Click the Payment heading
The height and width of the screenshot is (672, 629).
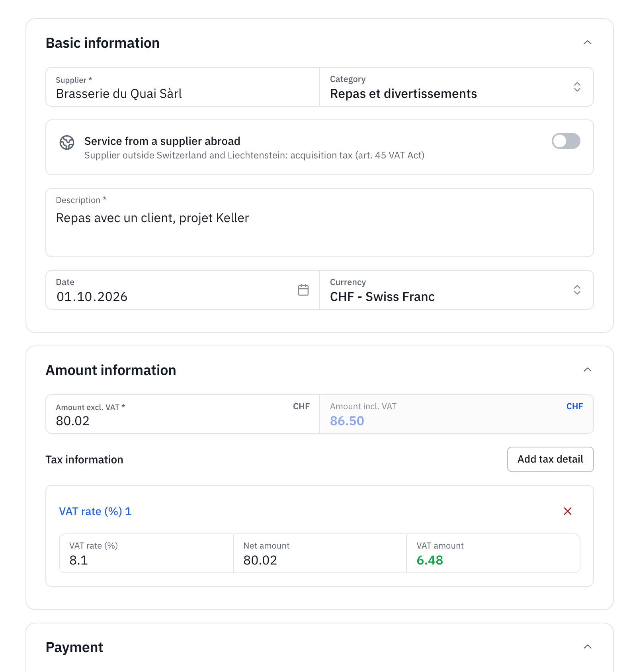74,647
